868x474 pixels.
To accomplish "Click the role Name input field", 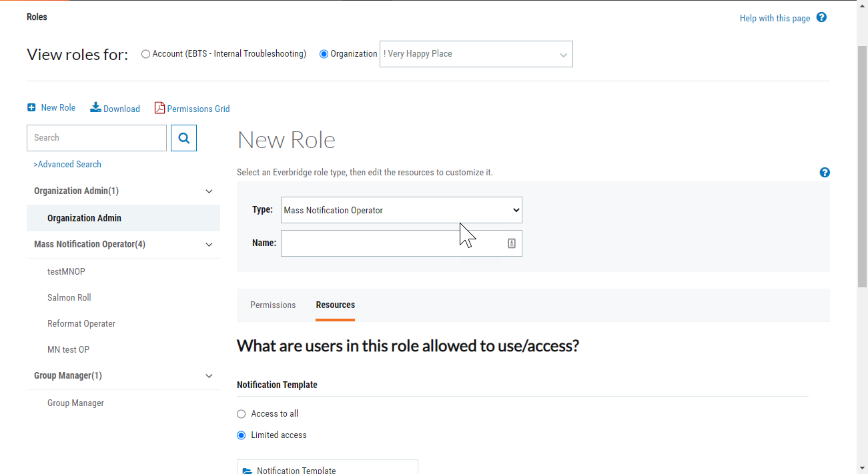I will coord(402,243).
